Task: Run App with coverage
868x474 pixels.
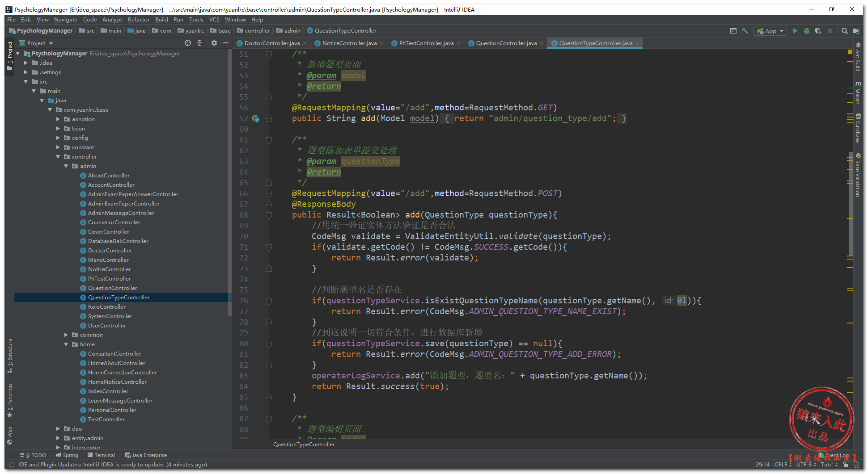Action: coord(818,31)
